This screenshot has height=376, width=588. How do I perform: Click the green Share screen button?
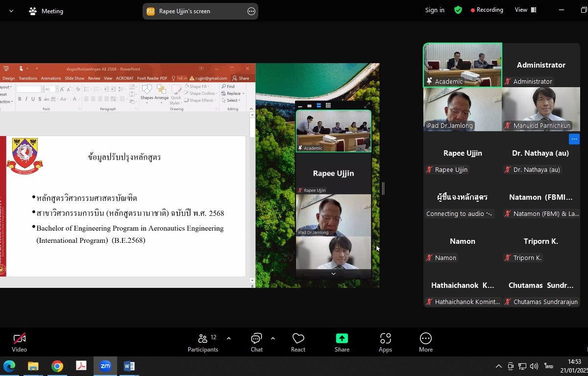[x=342, y=342]
